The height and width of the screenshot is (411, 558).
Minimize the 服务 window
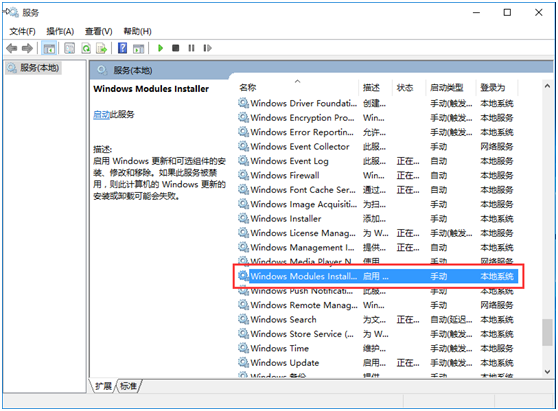pyautogui.click(x=476, y=12)
